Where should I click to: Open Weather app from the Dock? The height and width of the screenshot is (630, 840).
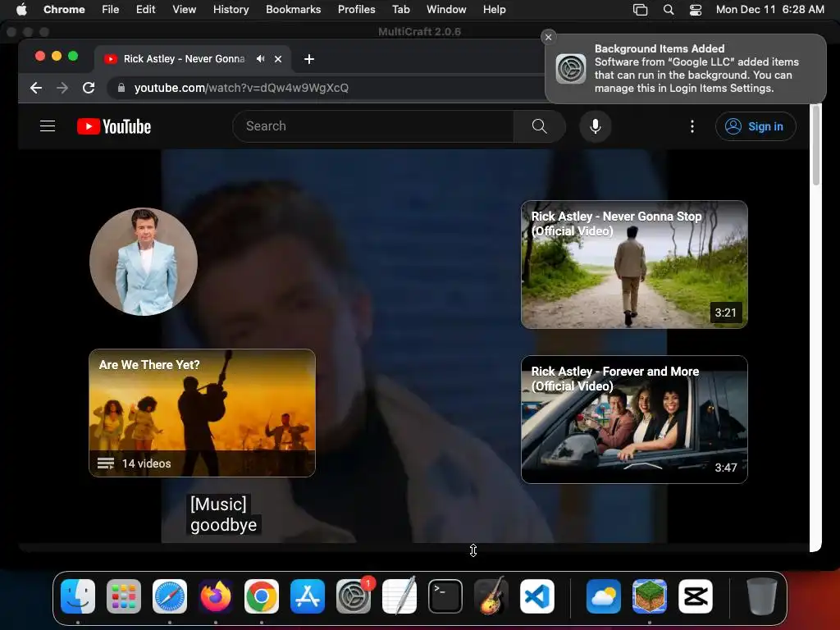click(604, 596)
